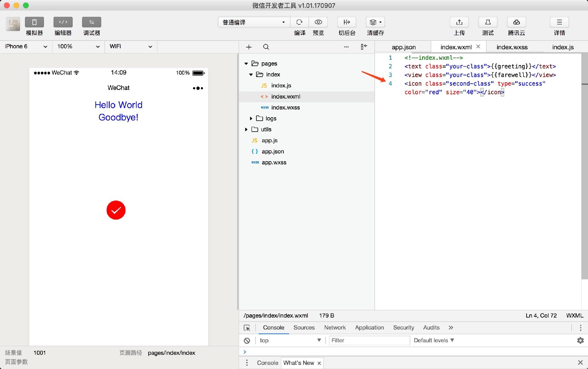The width and height of the screenshot is (588, 369).
Task: Expand the logs folder
Action: click(x=251, y=118)
